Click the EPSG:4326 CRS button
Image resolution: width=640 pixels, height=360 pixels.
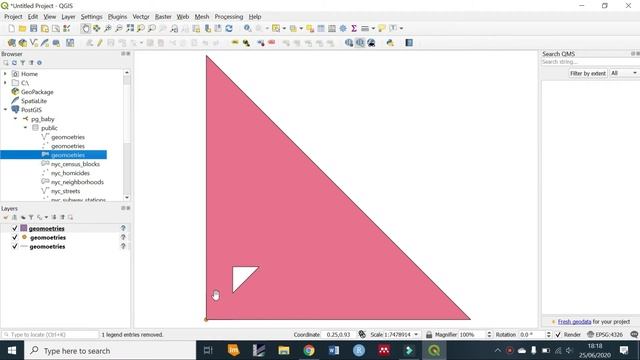(x=605, y=335)
